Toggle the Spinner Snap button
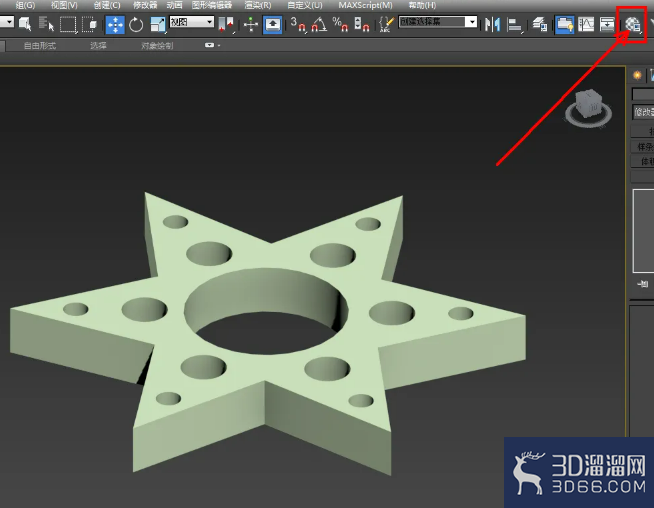 [362, 24]
